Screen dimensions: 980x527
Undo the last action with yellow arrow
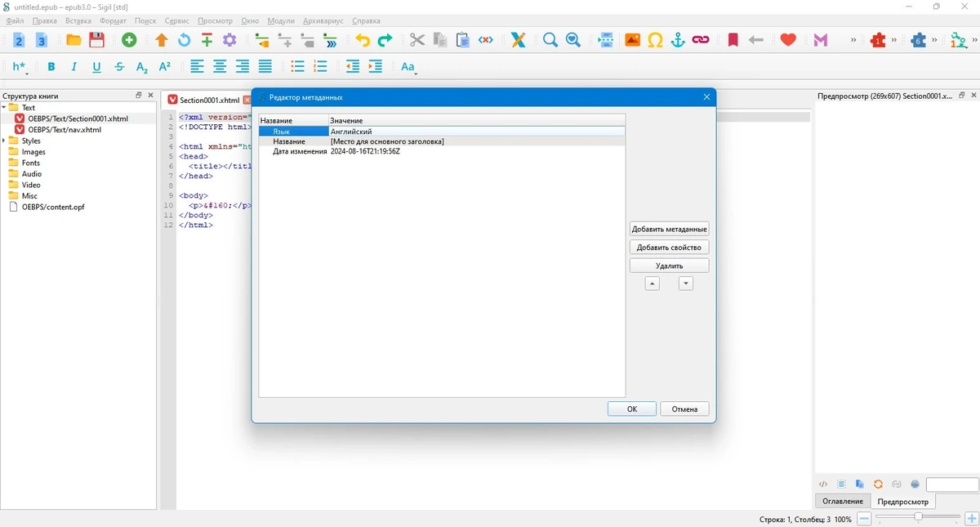point(363,39)
